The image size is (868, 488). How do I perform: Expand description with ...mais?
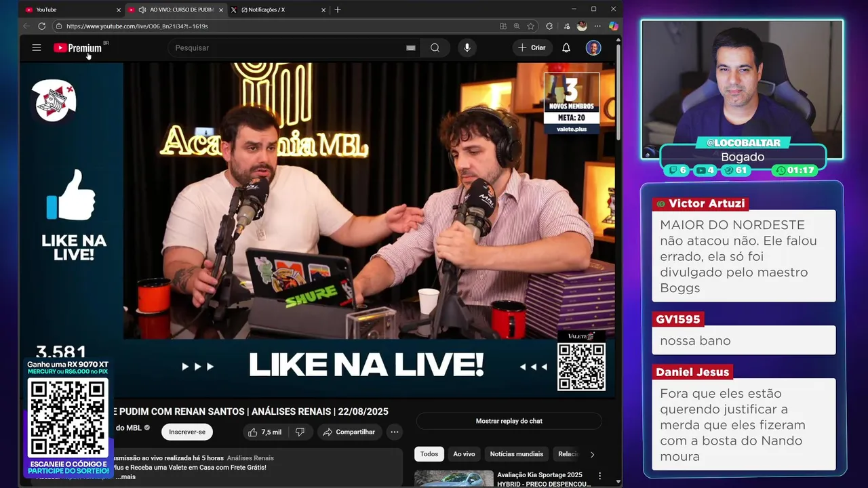(125, 477)
